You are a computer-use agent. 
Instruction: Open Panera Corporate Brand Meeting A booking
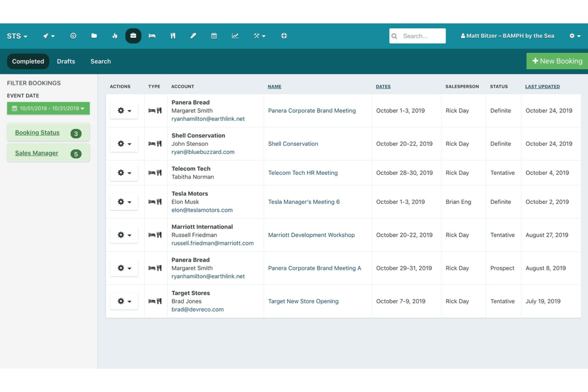[315, 268]
